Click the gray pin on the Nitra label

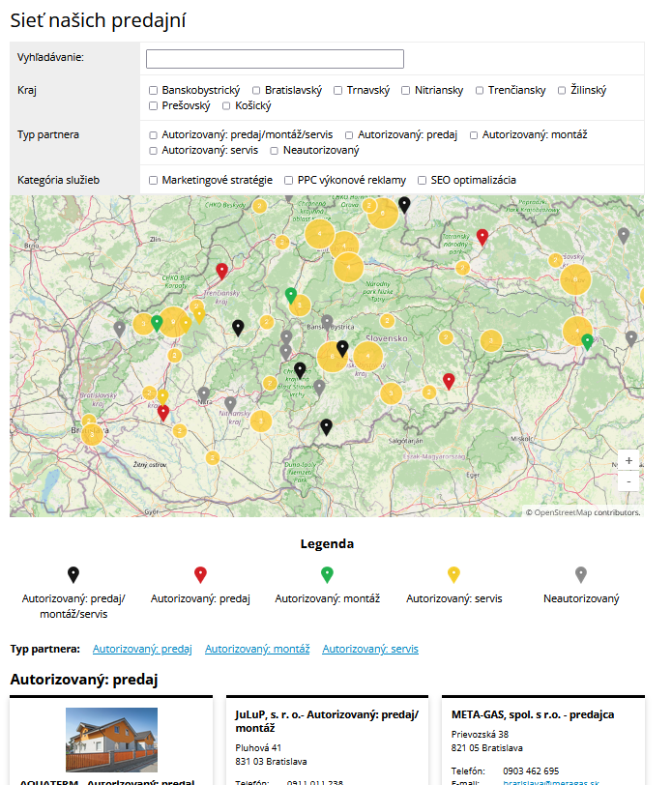pos(204,394)
